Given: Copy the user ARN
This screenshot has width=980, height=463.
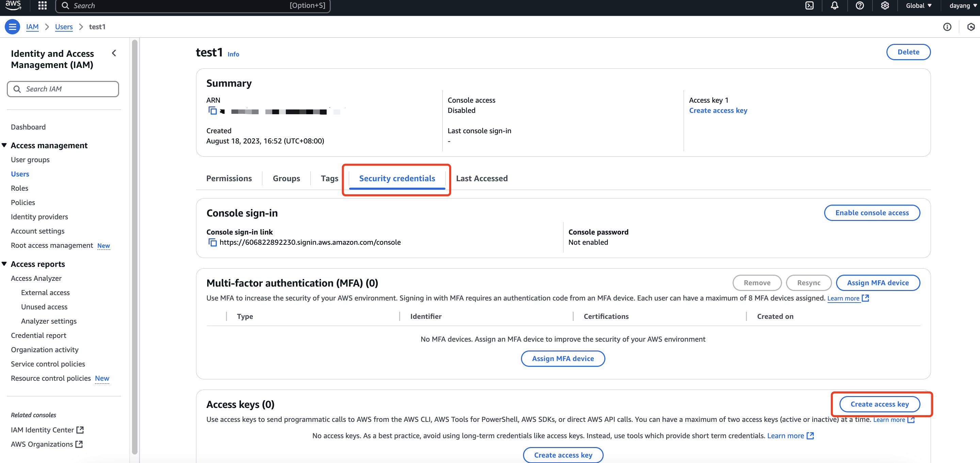Looking at the screenshot, I should point(212,110).
